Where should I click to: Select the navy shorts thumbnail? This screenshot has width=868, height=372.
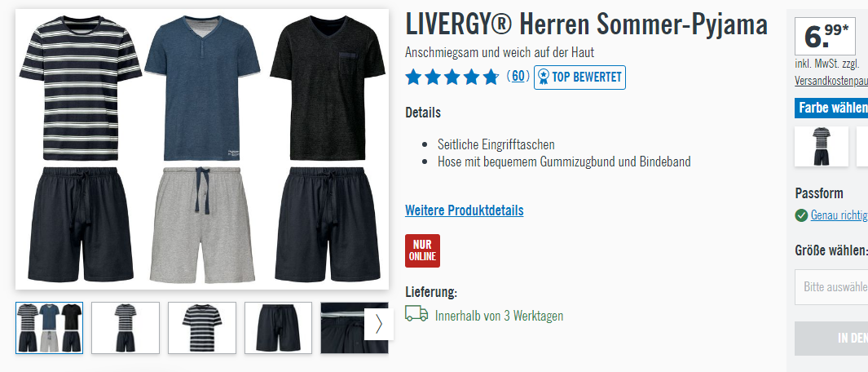[279, 328]
